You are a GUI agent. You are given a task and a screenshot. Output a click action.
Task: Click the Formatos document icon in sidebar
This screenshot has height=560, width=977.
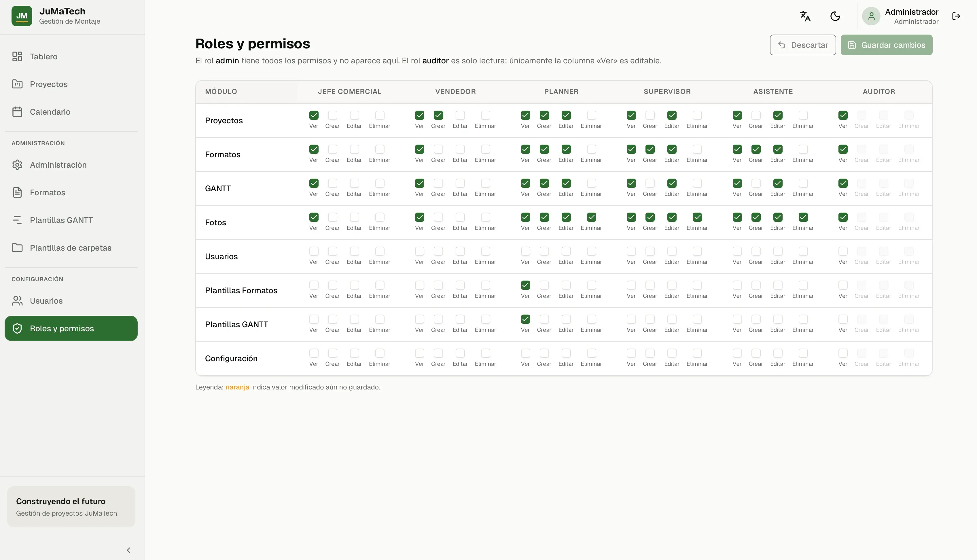pyautogui.click(x=17, y=192)
